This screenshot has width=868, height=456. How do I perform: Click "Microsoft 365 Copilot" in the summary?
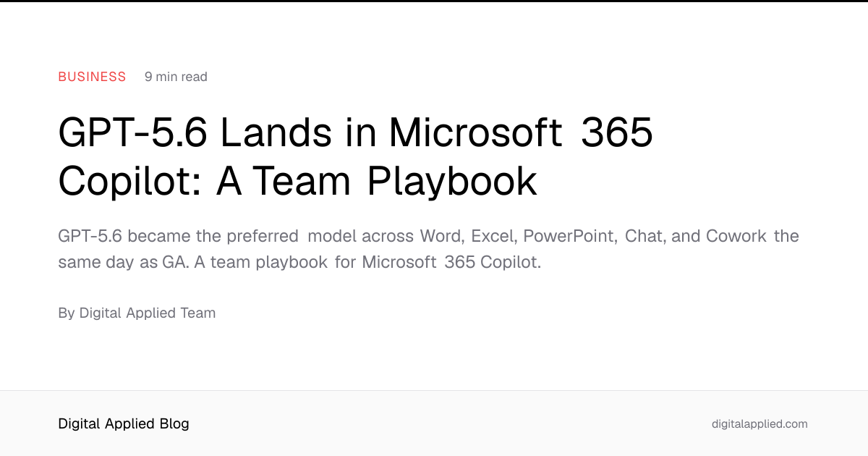pyautogui.click(x=451, y=262)
